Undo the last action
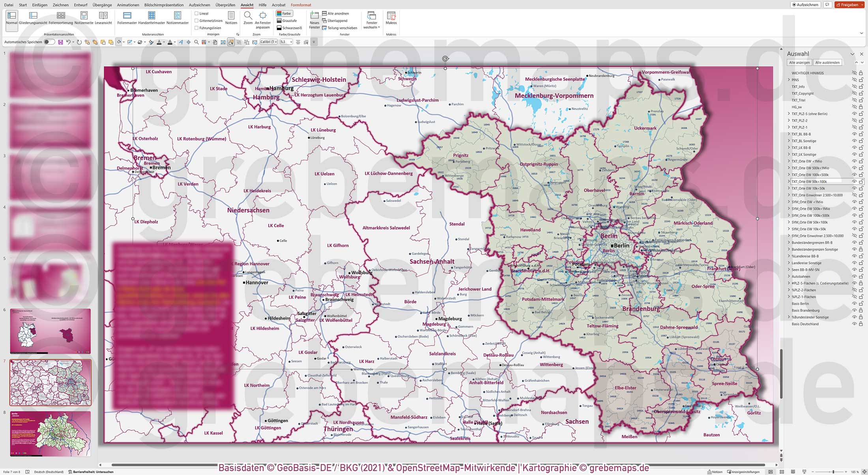 [68, 42]
